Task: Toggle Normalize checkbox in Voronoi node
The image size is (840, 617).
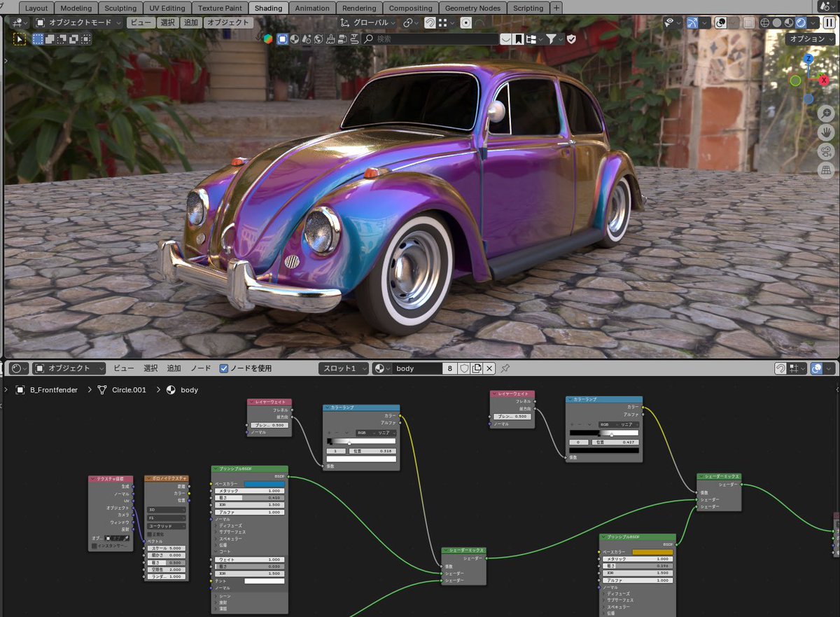Action: tap(150, 534)
